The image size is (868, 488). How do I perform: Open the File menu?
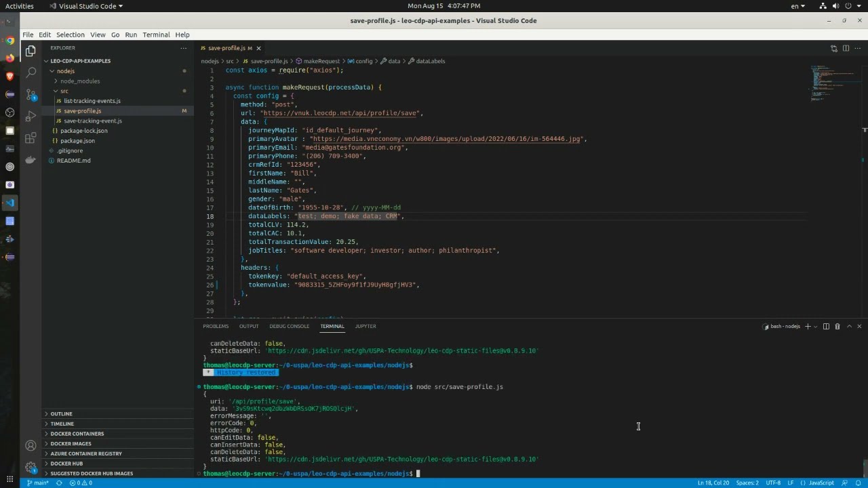pos(28,35)
